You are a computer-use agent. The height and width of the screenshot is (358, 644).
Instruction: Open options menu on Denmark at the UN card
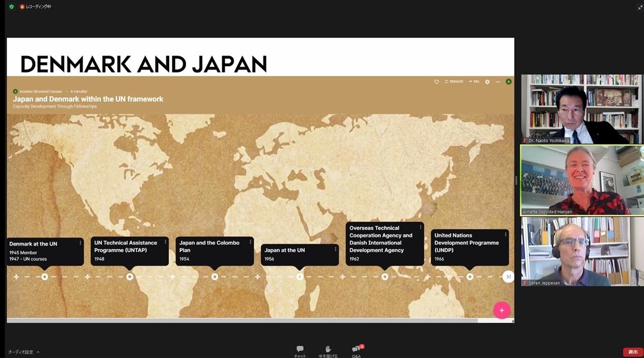pos(80,243)
